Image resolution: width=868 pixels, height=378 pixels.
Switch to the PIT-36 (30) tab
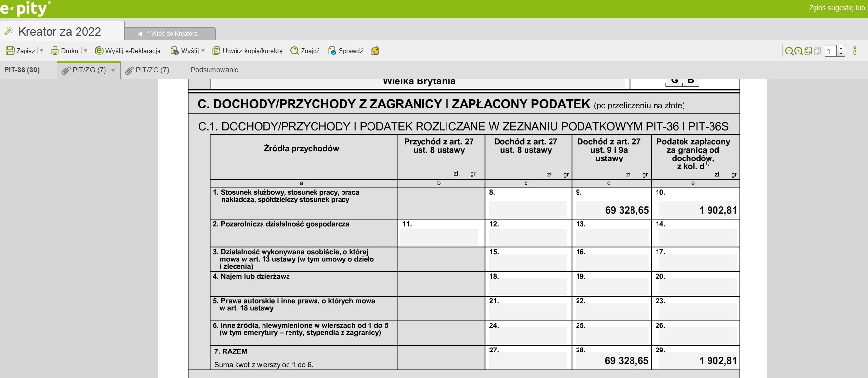pos(22,70)
